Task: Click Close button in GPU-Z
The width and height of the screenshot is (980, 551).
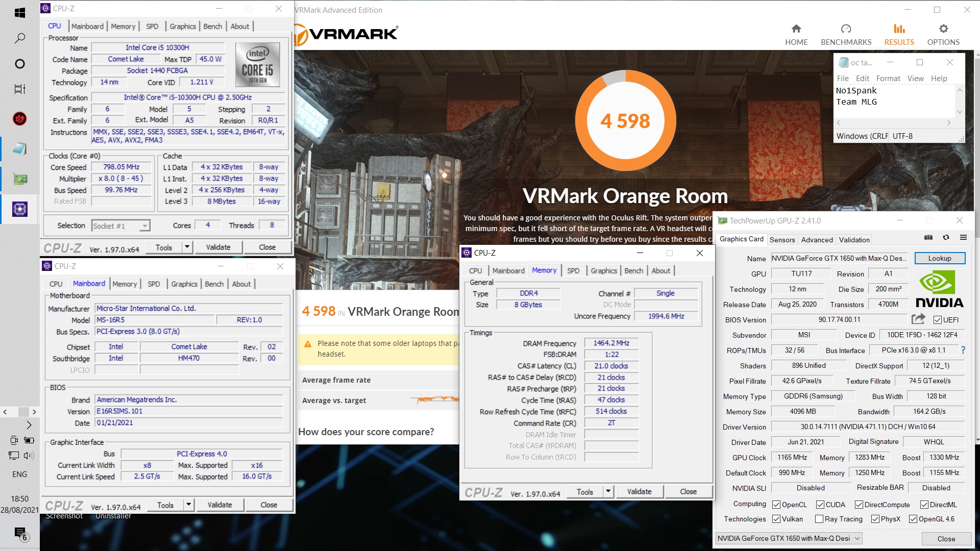Action: pyautogui.click(x=946, y=539)
